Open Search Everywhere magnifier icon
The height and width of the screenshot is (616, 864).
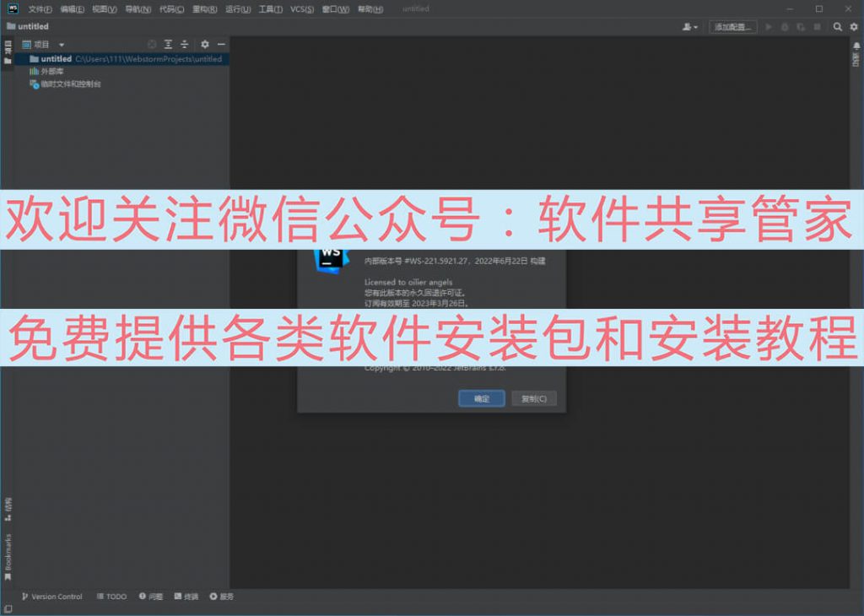click(x=838, y=26)
